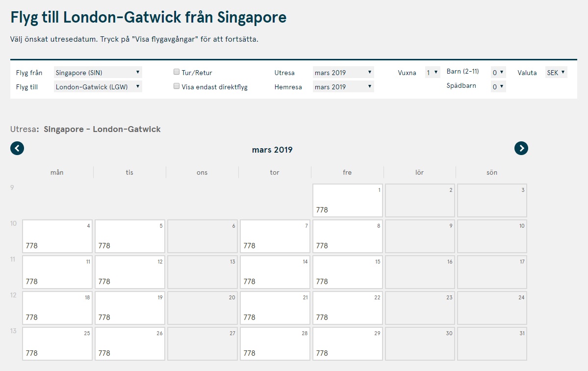Image resolution: width=588 pixels, height=371 pixels.
Task: Select March 11 fare 778
Action: pyautogui.click(x=57, y=272)
